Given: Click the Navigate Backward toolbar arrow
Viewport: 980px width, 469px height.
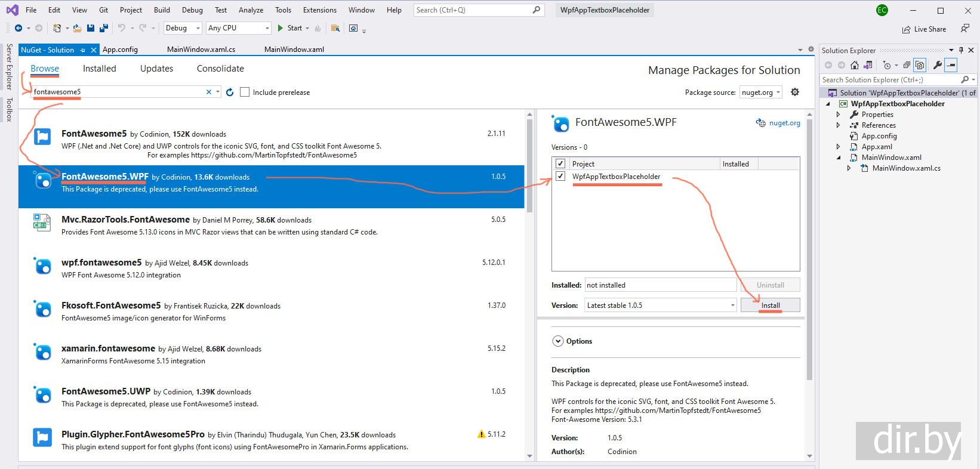Looking at the screenshot, I should point(19,28).
